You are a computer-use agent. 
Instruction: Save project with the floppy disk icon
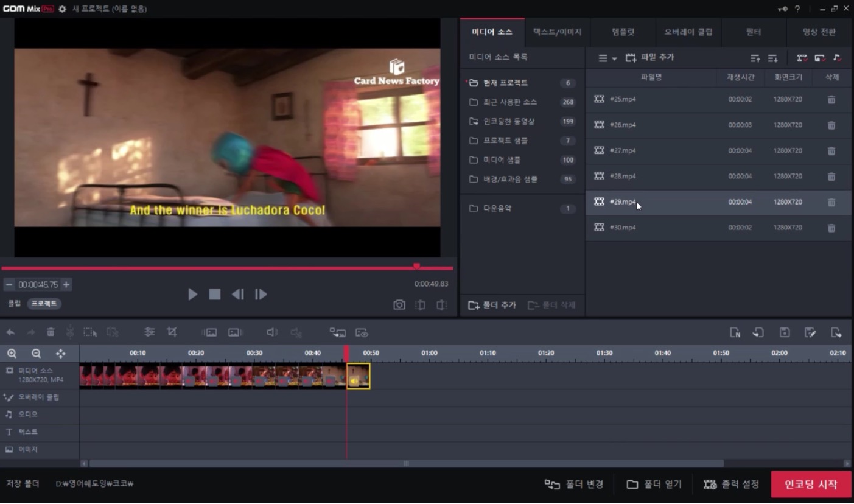[785, 332]
